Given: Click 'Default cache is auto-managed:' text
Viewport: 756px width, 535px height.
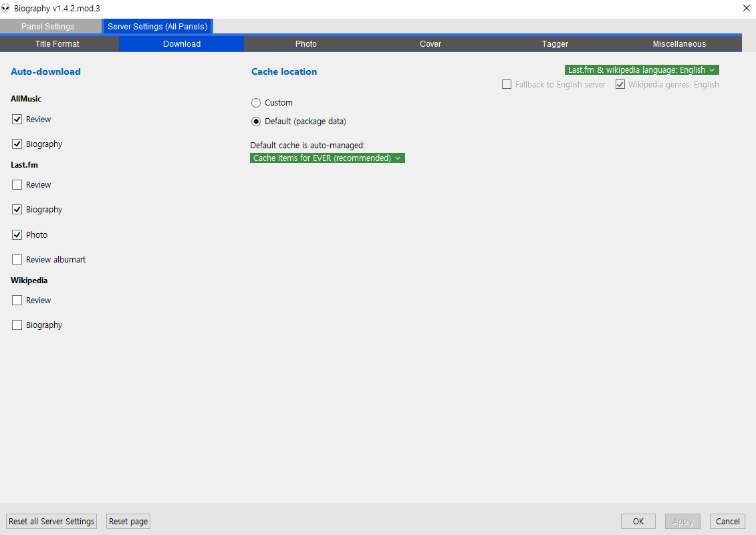Looking at the screenshot, I should (307, 145).
